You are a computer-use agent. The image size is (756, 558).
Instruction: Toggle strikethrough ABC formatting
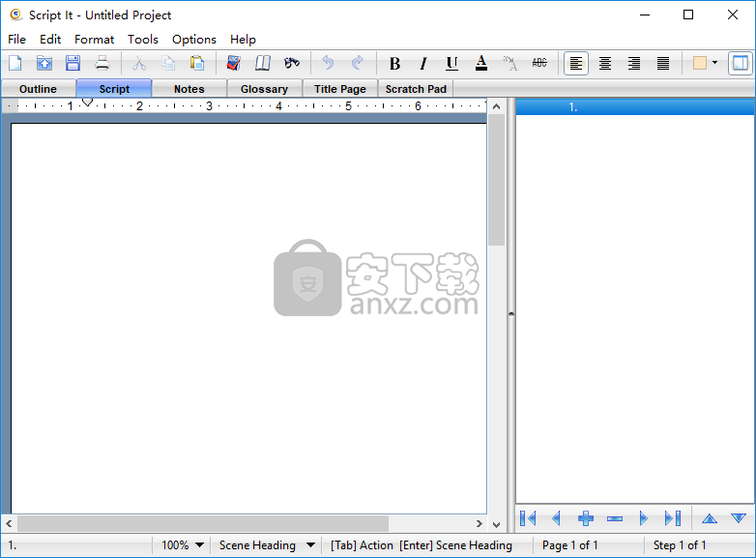click(x=539, y=63)
